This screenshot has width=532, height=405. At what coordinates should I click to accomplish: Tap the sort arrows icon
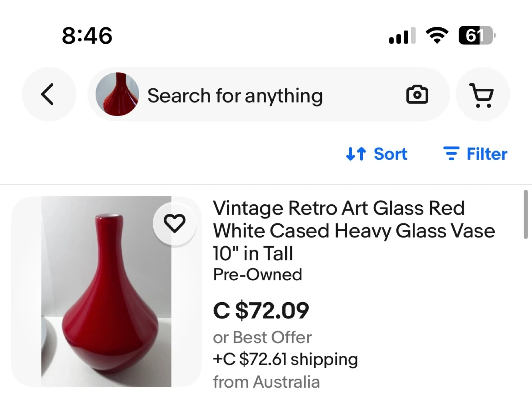pyautogui.click(x=356, y=154)
